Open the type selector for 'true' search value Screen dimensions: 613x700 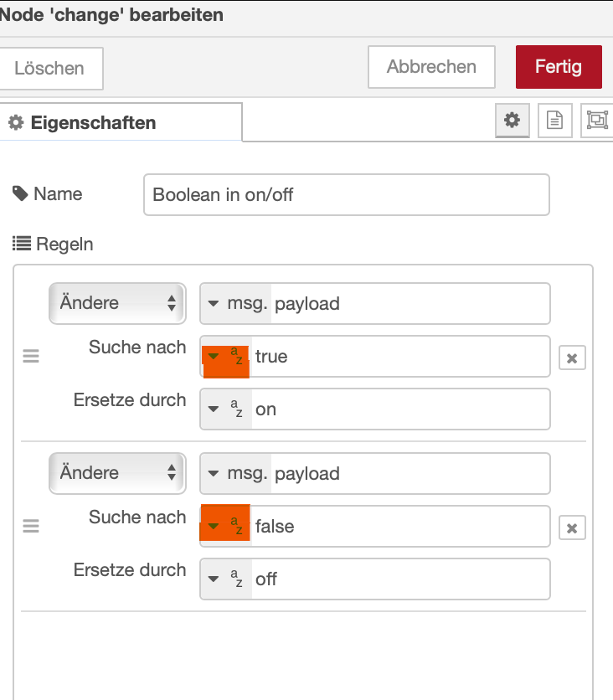[x=226, y=358]
